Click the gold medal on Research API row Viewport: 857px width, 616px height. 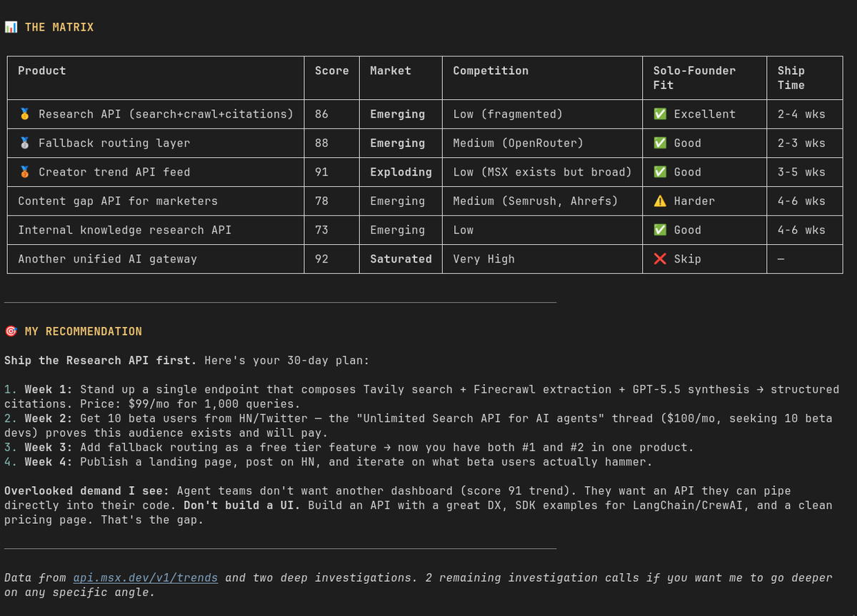pos(24,114)
